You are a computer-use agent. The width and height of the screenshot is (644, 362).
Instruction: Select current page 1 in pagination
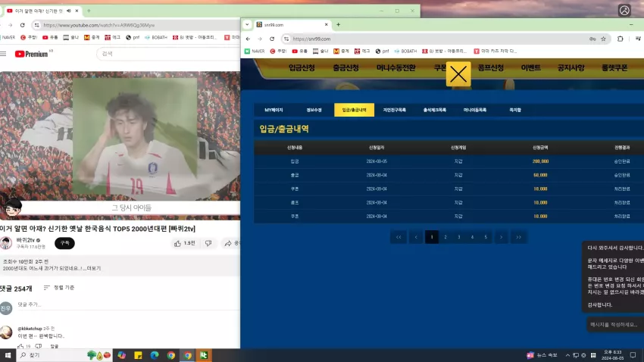click(432, 237)
